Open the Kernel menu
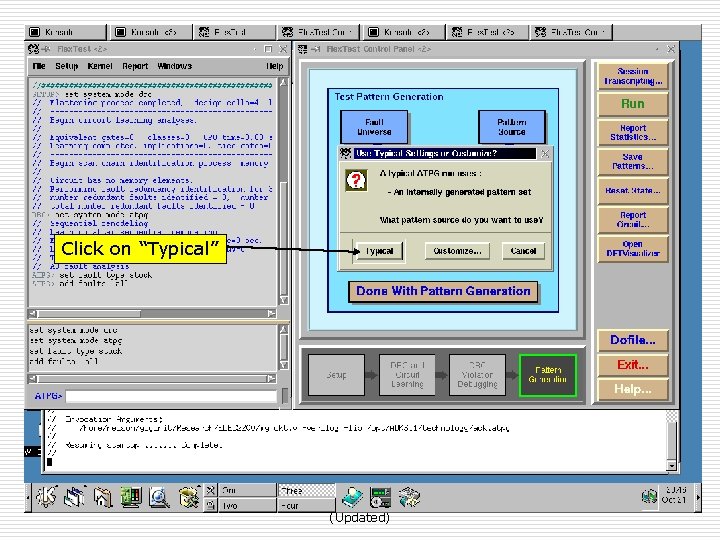The width and height of the screenshot is (720, 540). pos(100,66)
